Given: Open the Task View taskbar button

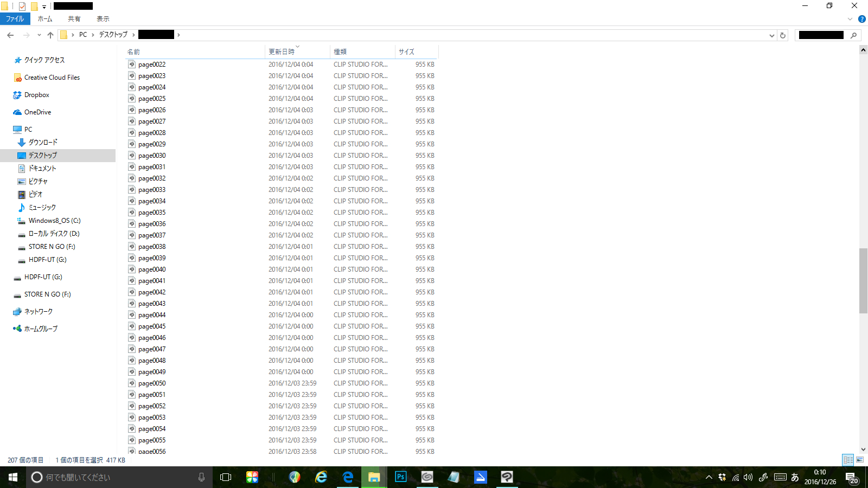Looking at the screenshot, I should point(226,477).
